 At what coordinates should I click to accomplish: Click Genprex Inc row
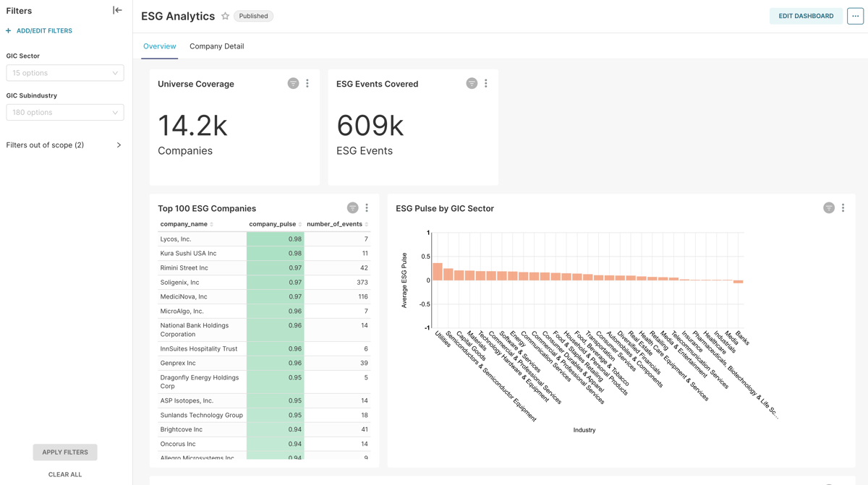pyautogui.click(x=264, y=364)
